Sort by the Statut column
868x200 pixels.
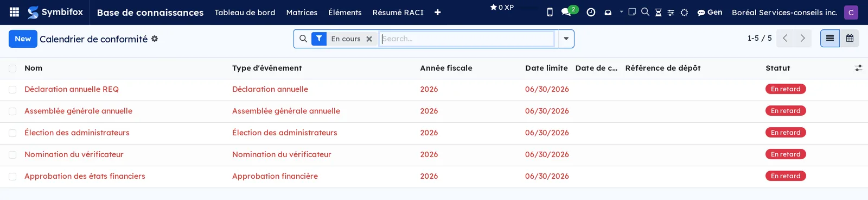(777, 68)
